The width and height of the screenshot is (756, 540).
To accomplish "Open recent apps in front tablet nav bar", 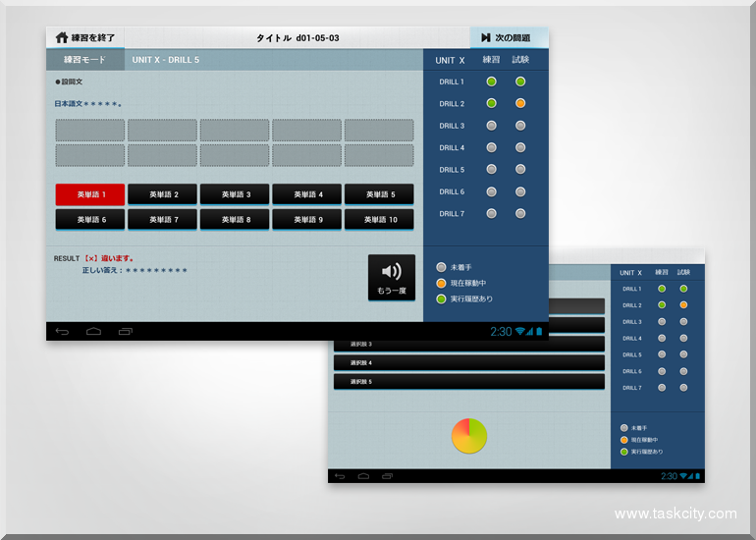I will [x=125, y=332].
